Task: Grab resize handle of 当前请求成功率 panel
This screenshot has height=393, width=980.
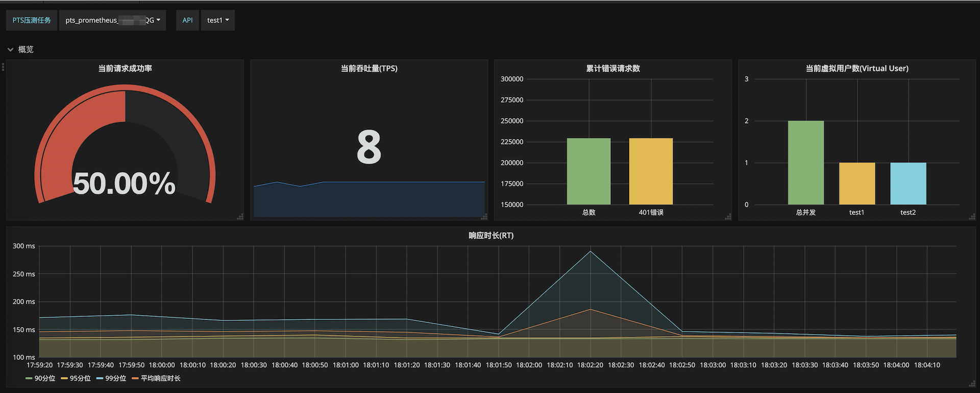Action: point(240,217)
